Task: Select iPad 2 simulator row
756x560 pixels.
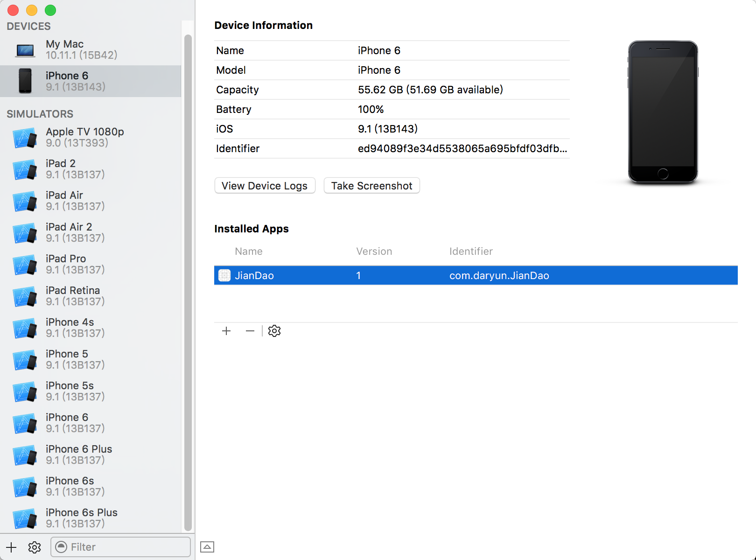Action: (x=91, y=169)
